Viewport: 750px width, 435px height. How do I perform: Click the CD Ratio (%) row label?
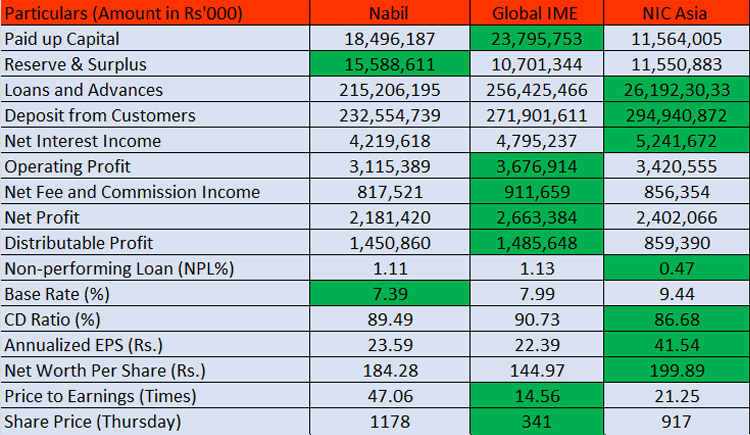[x=51, y=320]
